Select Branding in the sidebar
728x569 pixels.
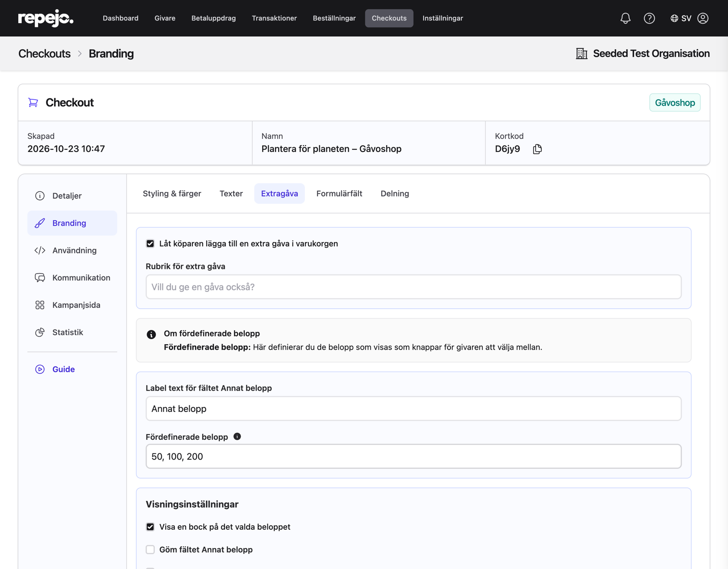(x=72, y=223)
